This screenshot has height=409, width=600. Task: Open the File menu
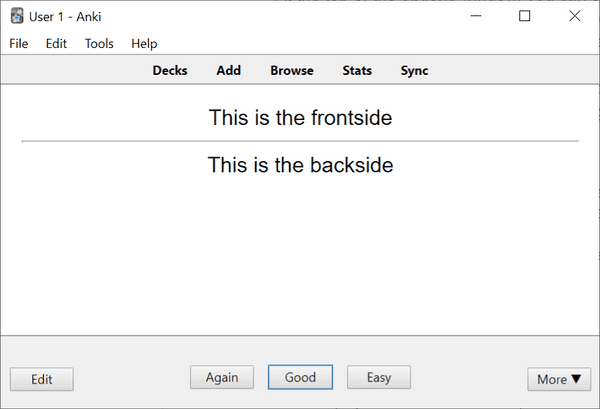19,44
